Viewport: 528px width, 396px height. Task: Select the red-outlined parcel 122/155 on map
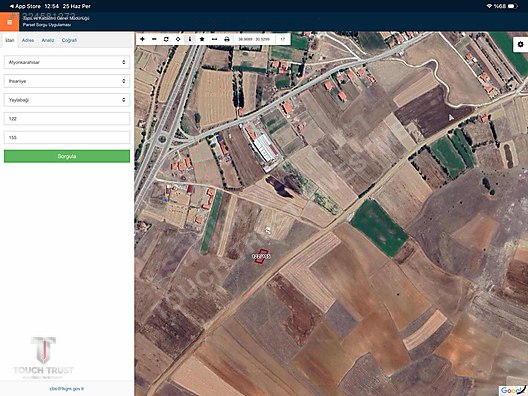click(262, 256)
